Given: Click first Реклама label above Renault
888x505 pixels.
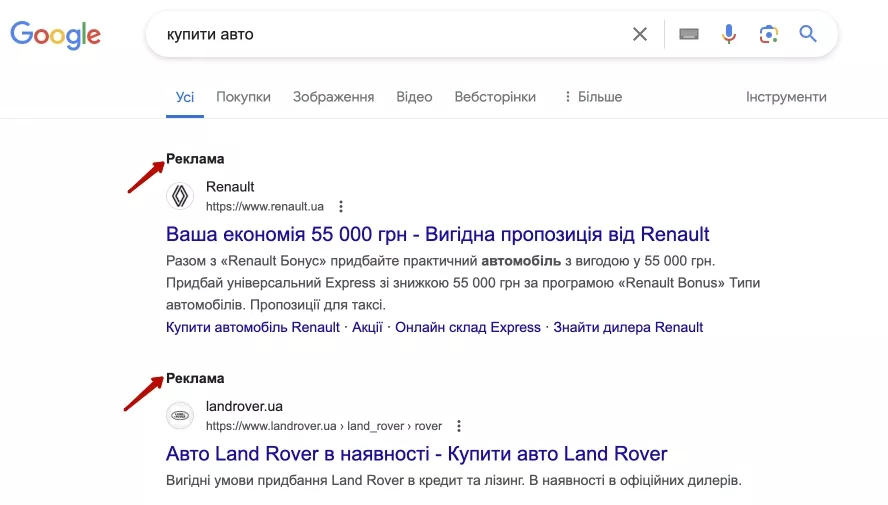Looking at the screenshot, I should (x=195, y=159).
